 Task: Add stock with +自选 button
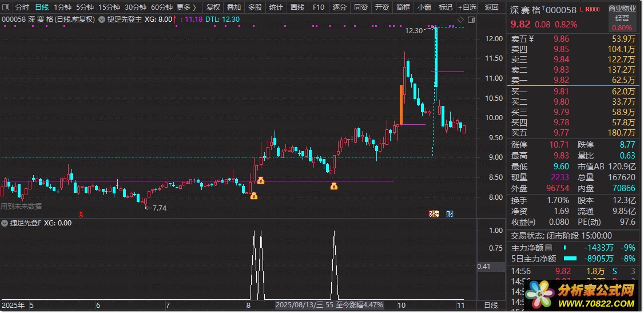[467, 7]
